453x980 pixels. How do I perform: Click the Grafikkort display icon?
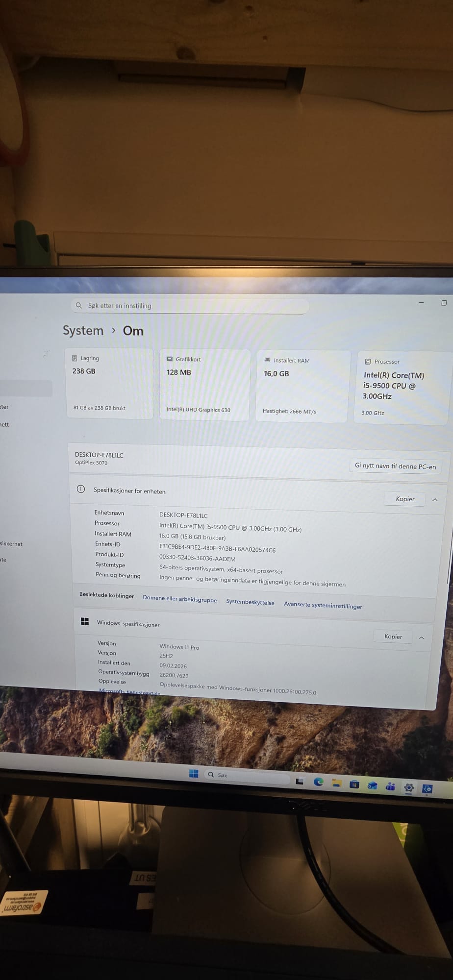pos(170,359)
